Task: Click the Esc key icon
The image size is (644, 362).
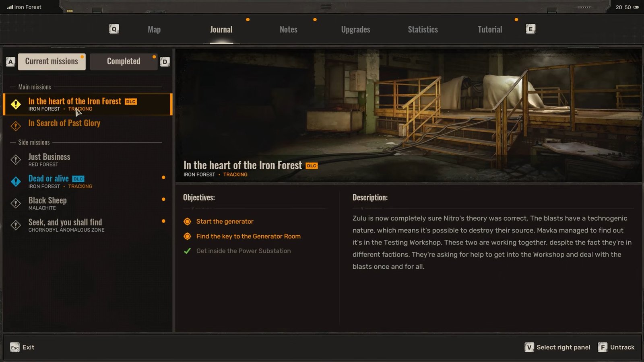Action: coord(15,347)
